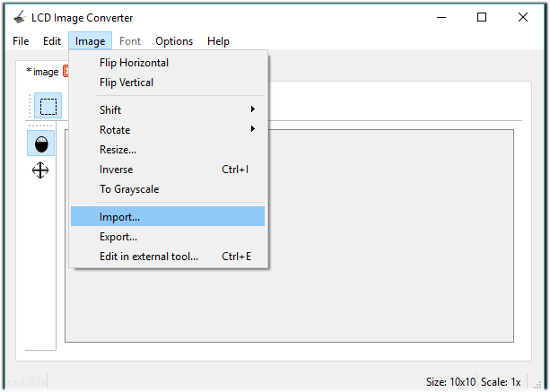Select the Import... menu item
Image resolution: width=550 pixels, height=392 pixels.
tap(119, 217)
